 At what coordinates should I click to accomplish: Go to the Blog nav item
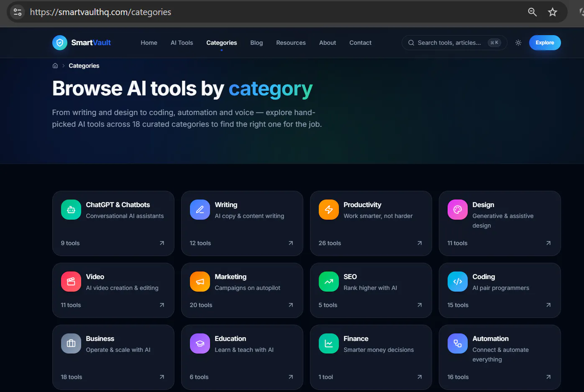(256, 43)
